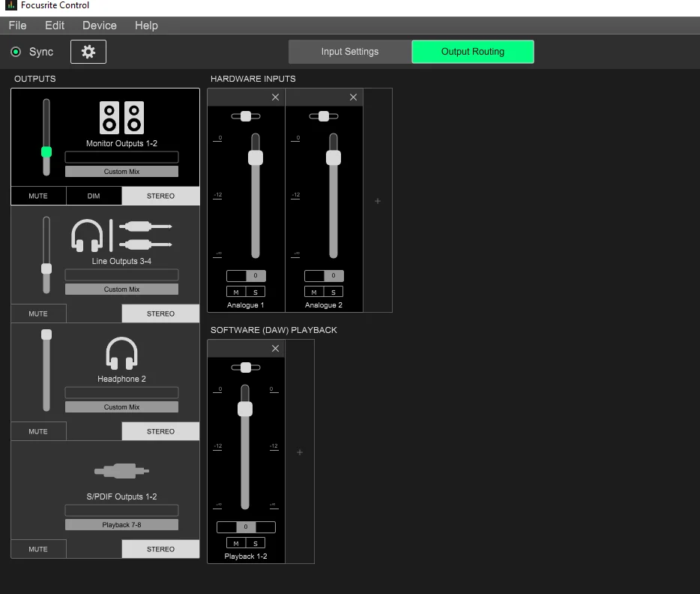This screenshot has height=594, width=700.
Task: Select the Line Outputs 3-4 icon
Action: [x=121, y=235]
